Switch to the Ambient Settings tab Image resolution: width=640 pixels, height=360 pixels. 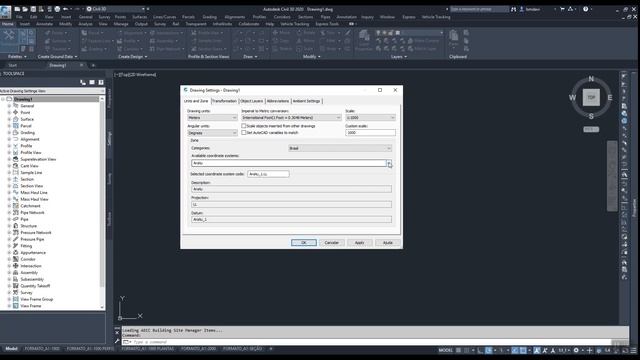point(306,101)
